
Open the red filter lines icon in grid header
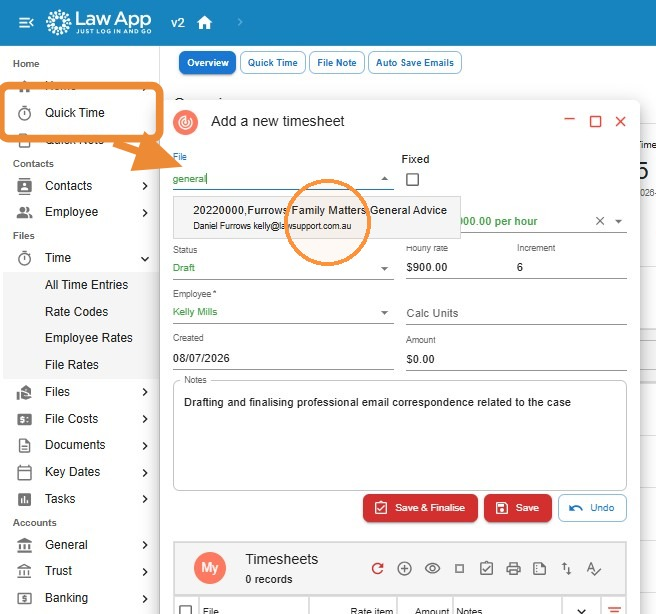tap(614, 610)
